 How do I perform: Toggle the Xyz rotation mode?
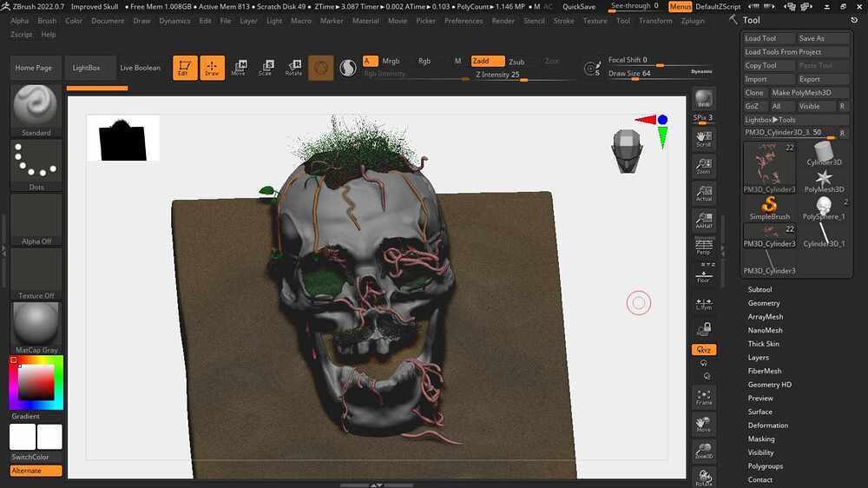coord(704,350)
